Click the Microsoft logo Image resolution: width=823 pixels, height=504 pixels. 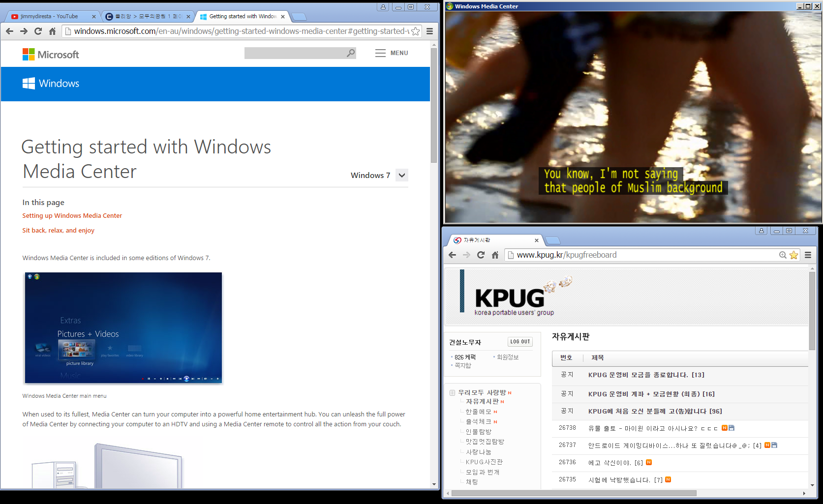pos(51,54)
